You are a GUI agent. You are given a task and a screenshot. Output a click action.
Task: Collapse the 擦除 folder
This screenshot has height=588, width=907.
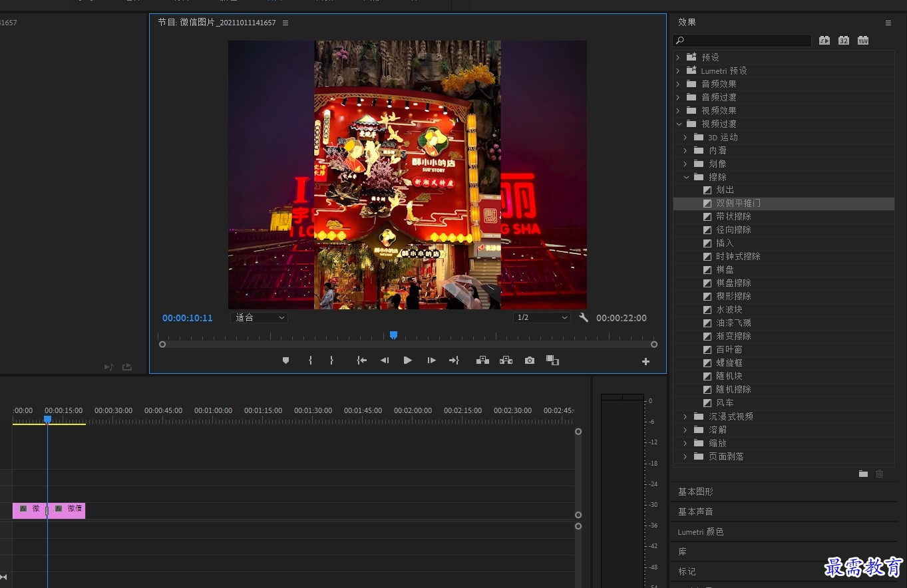[x=686, y=177]
